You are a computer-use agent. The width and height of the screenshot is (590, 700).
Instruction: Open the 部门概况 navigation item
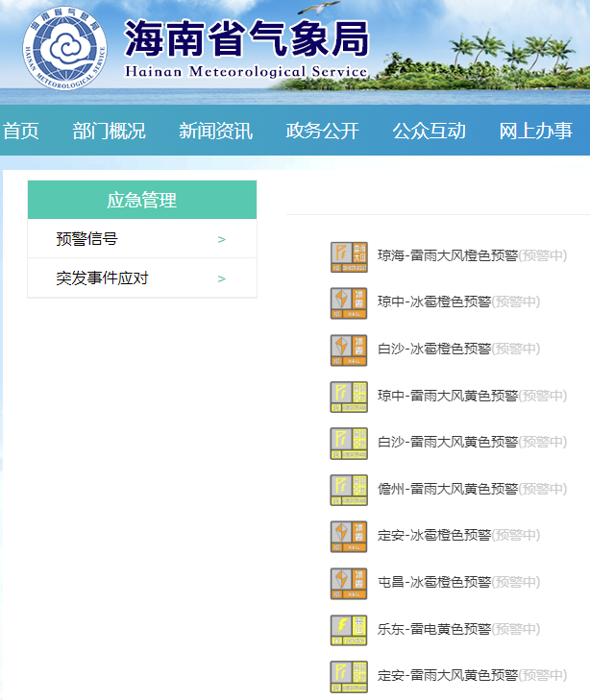click(109, 131)
